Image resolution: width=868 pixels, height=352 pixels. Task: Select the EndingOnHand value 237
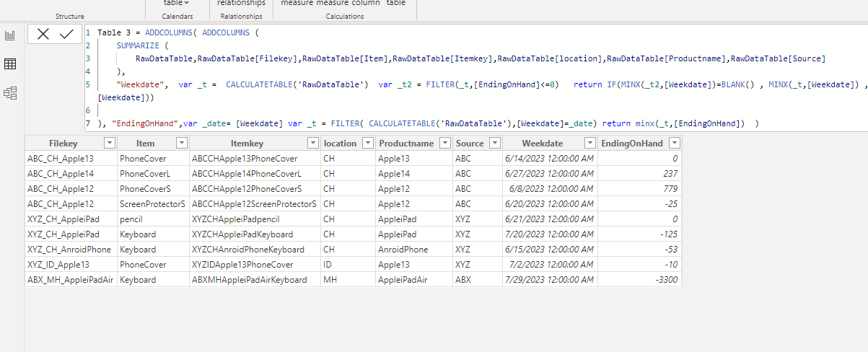[639, 173]
